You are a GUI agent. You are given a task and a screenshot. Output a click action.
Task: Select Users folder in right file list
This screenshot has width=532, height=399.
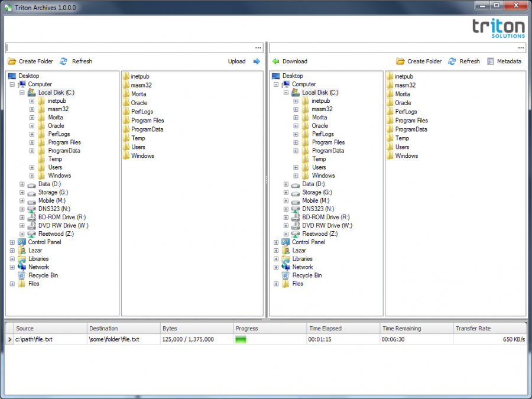pos(398,147)
